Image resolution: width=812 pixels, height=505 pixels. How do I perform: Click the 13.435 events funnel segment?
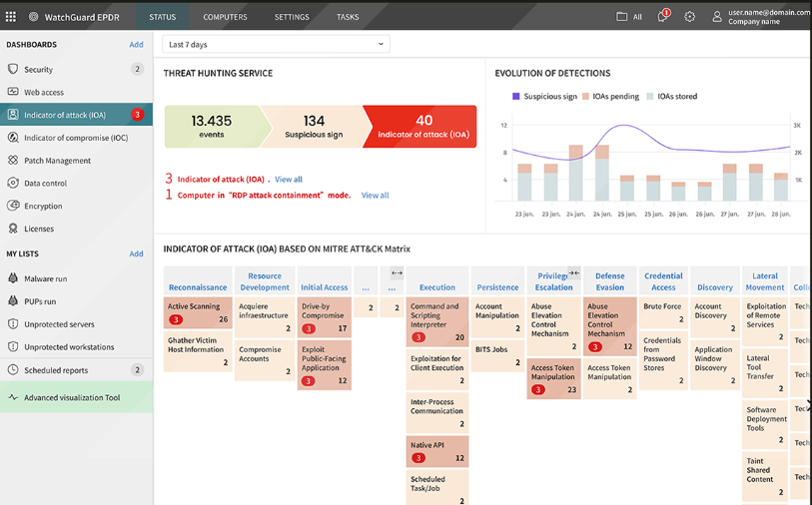tap(217, 126)
